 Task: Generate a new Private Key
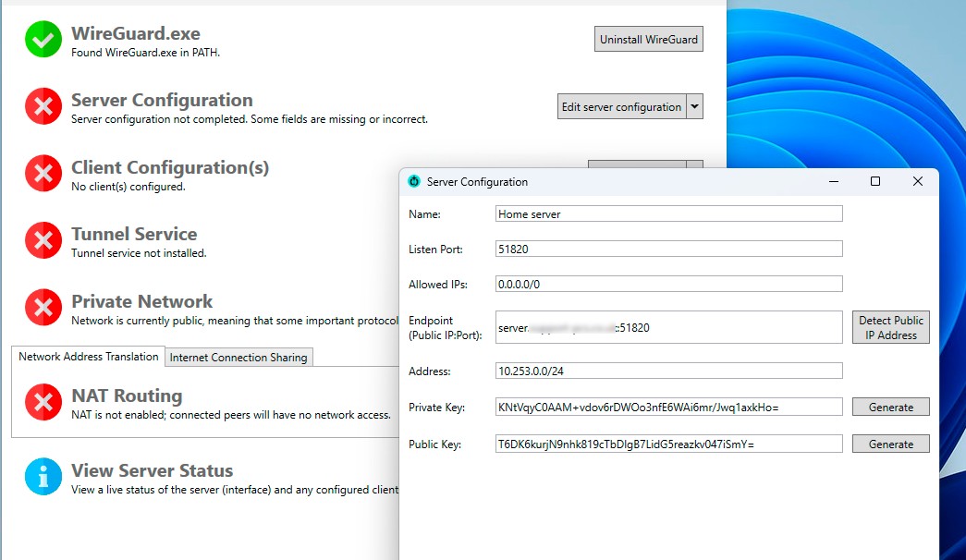click(x=891, y=408)
